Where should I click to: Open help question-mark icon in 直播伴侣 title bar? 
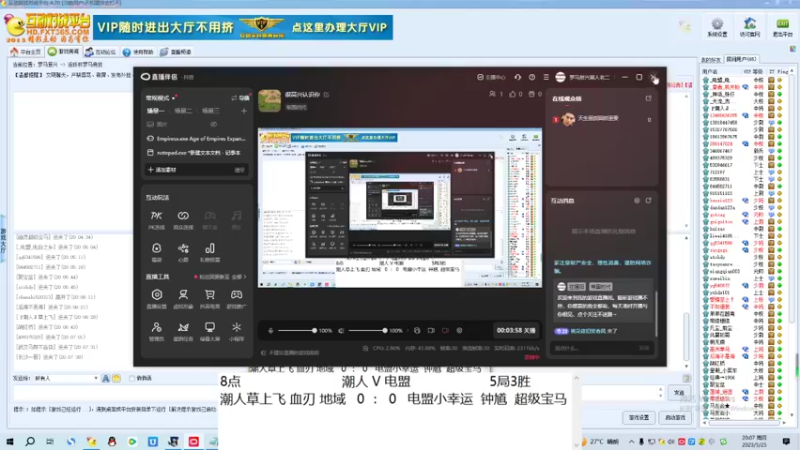pos(532,77)
